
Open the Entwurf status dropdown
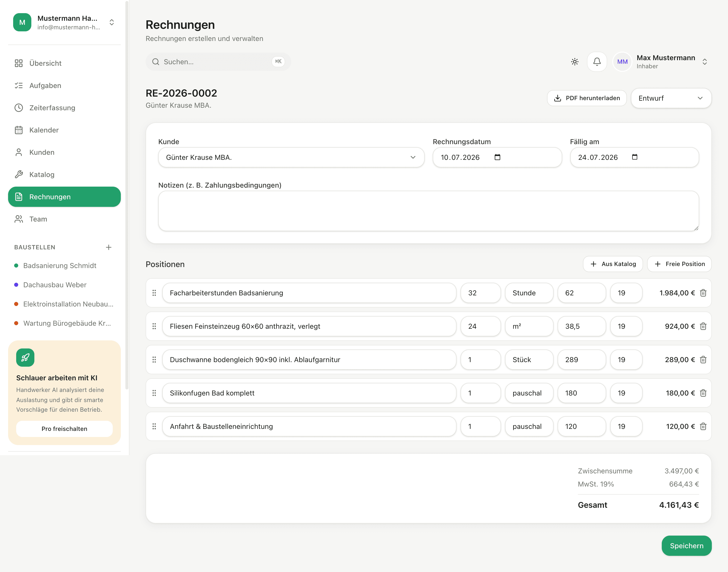(x=671, y=98)
